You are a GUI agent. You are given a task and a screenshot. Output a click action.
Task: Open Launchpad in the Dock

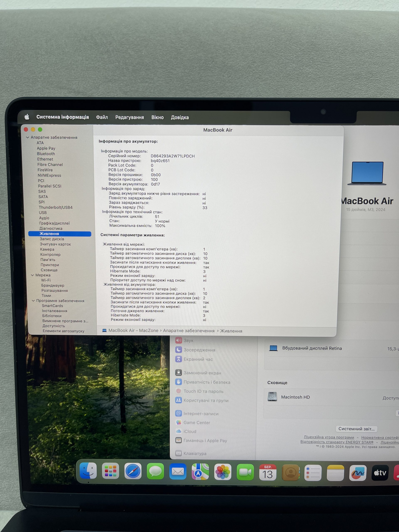pyautogui.click(x=110, y=471)
